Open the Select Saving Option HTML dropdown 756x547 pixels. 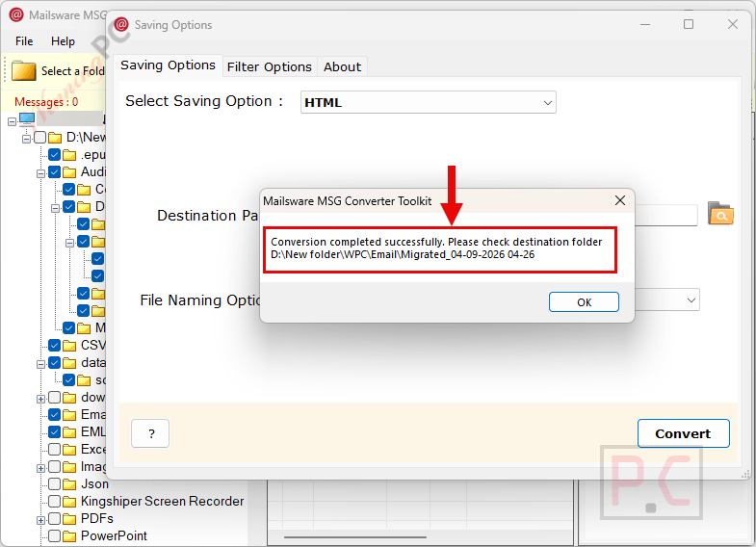click(429, 102)
